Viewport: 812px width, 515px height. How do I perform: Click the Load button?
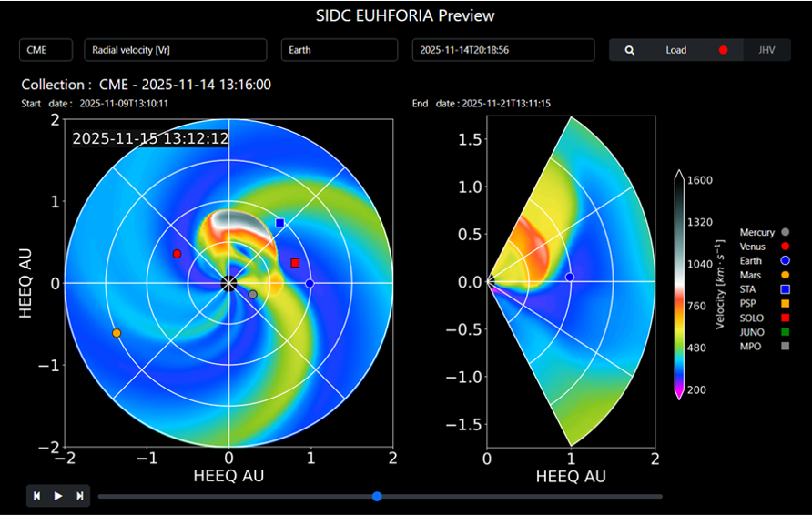click(x=676, y=50)
